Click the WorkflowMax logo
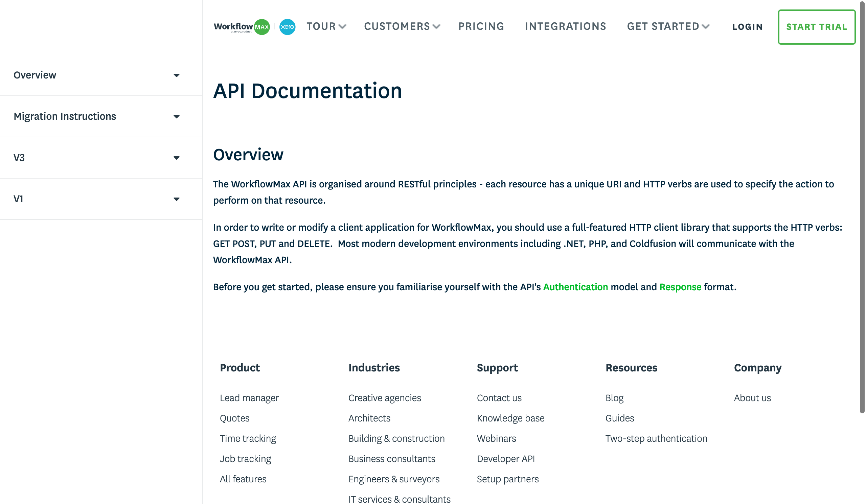The width and height of the screenshot is (866, 504). pos(242,27)
